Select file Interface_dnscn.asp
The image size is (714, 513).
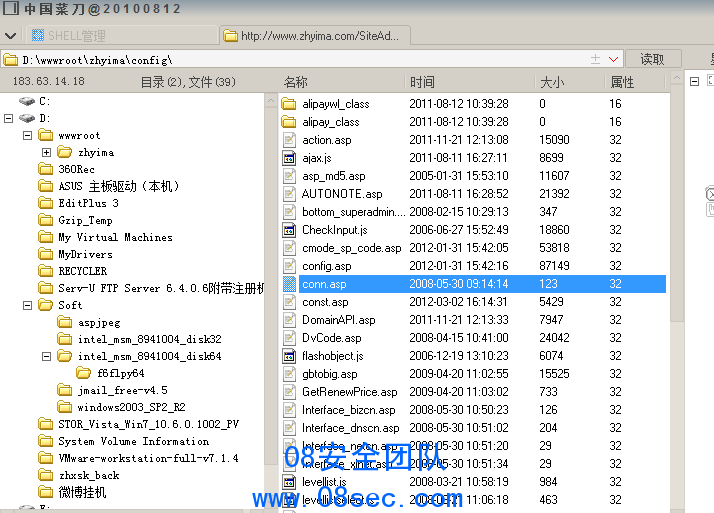pyautogui.click(x=350, y=428)
